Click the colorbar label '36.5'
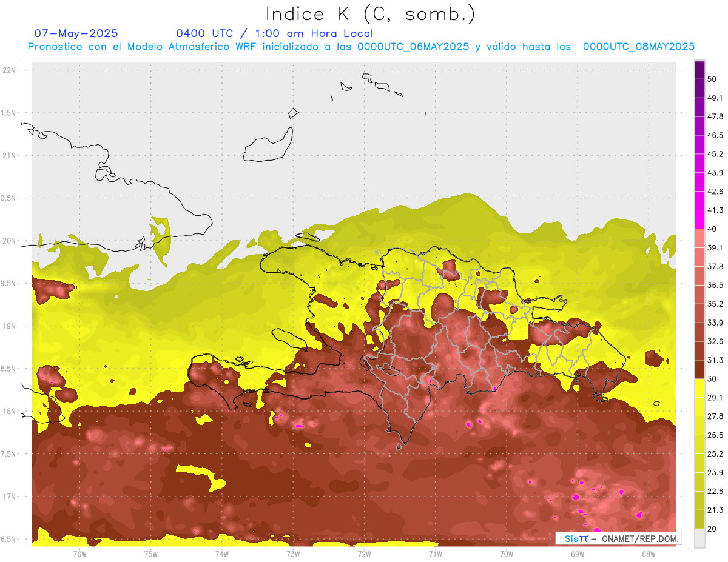728x562 pixels. 715,285
